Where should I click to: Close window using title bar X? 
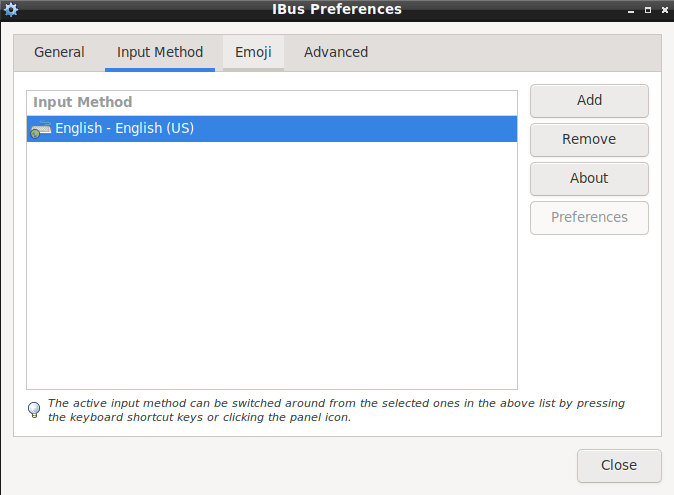coord(665,10)
